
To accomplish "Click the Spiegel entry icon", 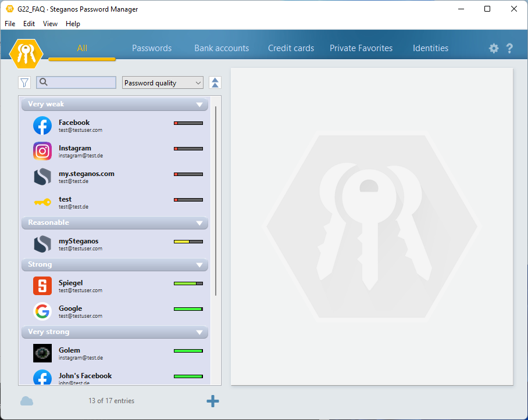I will (42, 286).
